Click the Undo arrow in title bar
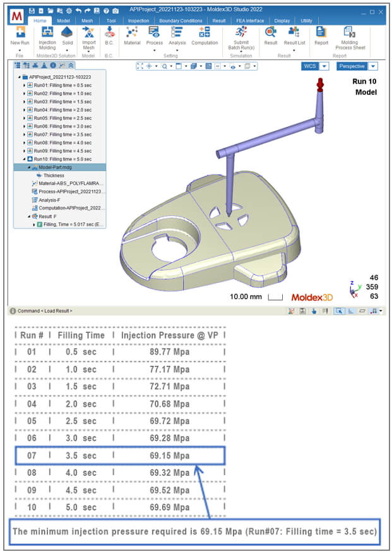The image size is (392, 554). [x=78, y=11]
